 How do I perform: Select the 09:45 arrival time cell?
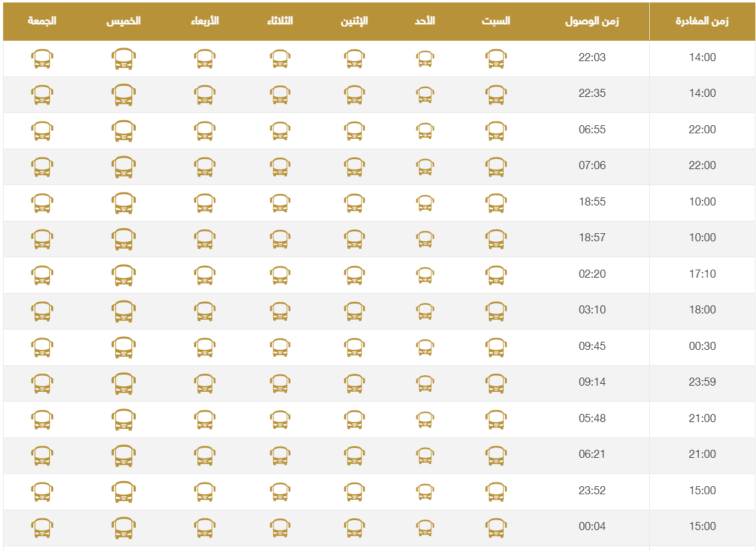pos(592,346)
